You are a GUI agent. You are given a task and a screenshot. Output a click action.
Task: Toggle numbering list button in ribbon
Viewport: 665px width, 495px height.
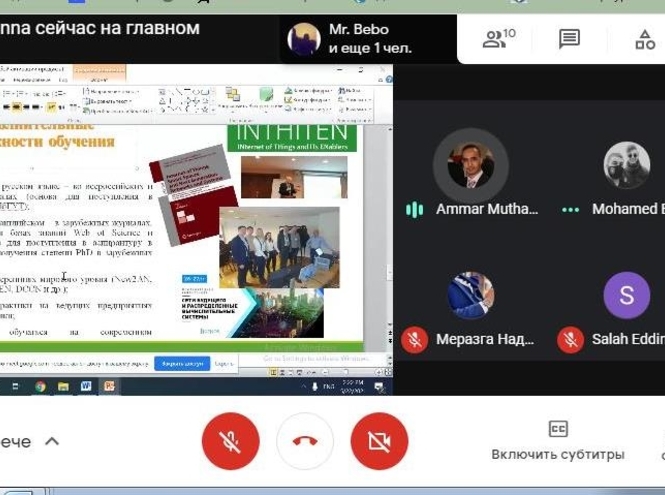[22, 93]
